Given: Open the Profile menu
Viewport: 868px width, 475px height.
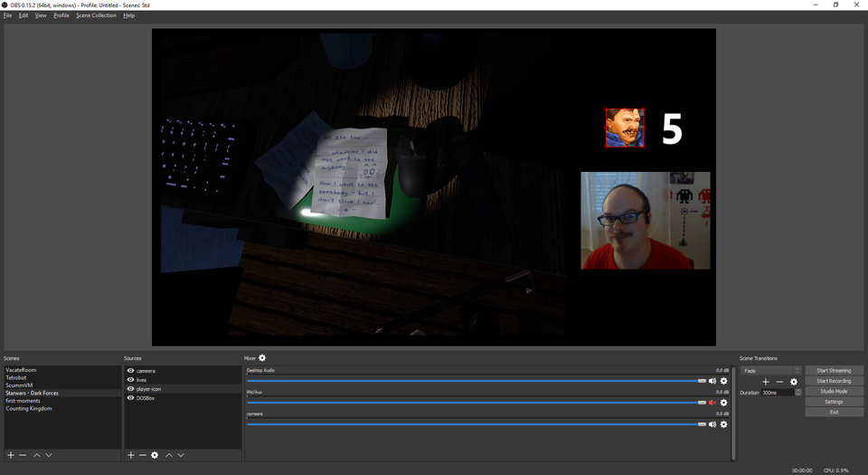Looking at the screenshot, I should coord(61,15).
